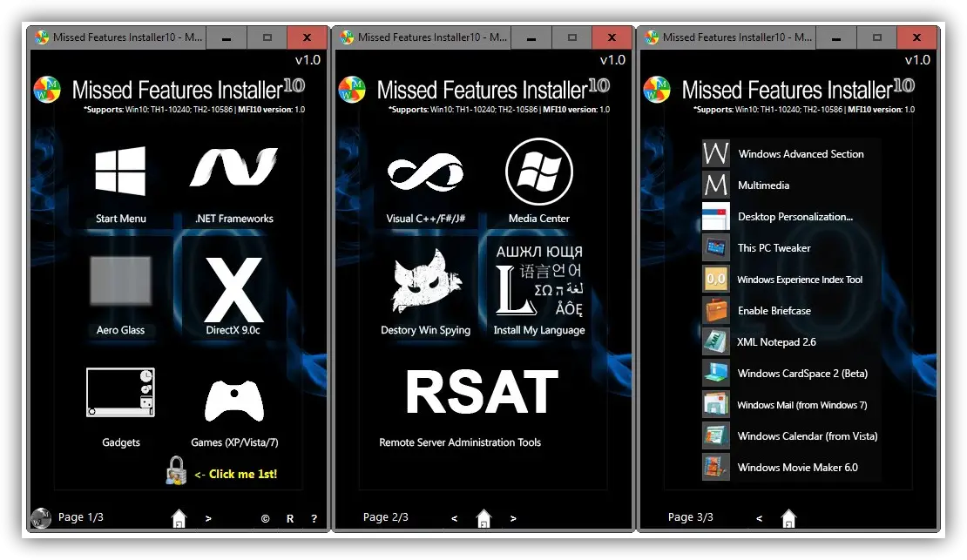Open the Gadgets feature tile

coord(121,407)
